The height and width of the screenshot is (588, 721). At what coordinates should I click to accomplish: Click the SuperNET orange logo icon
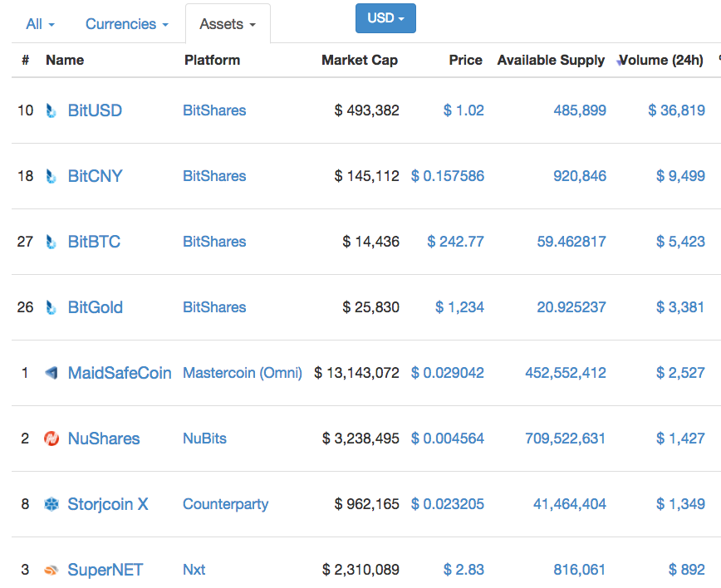tap(51, 570)
